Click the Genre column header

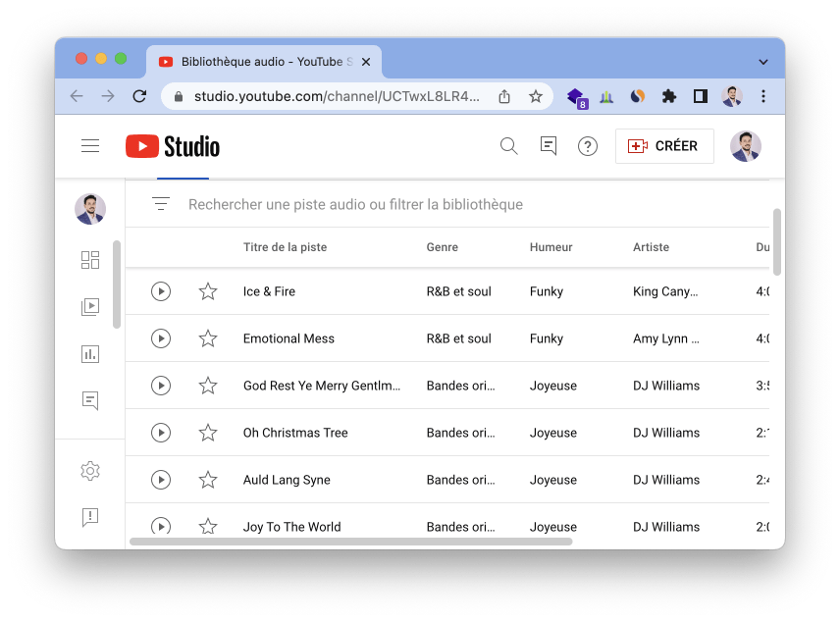pos(442,247)
